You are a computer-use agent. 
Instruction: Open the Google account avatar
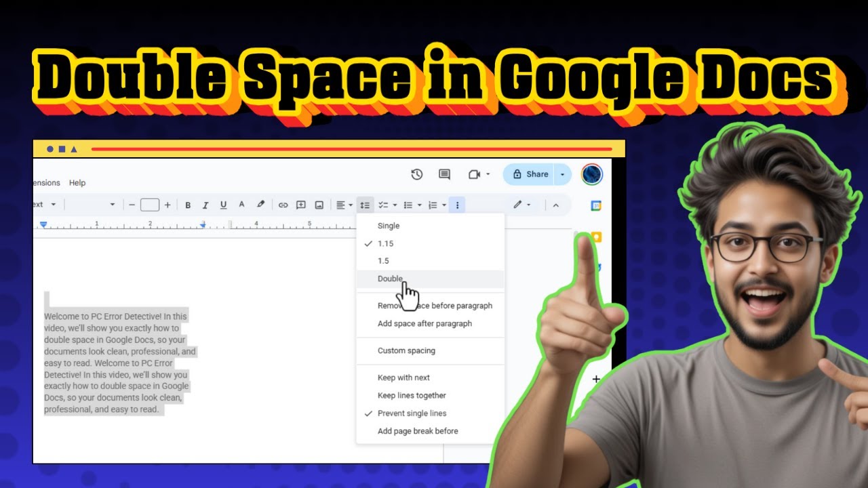[x=592, y=174]
